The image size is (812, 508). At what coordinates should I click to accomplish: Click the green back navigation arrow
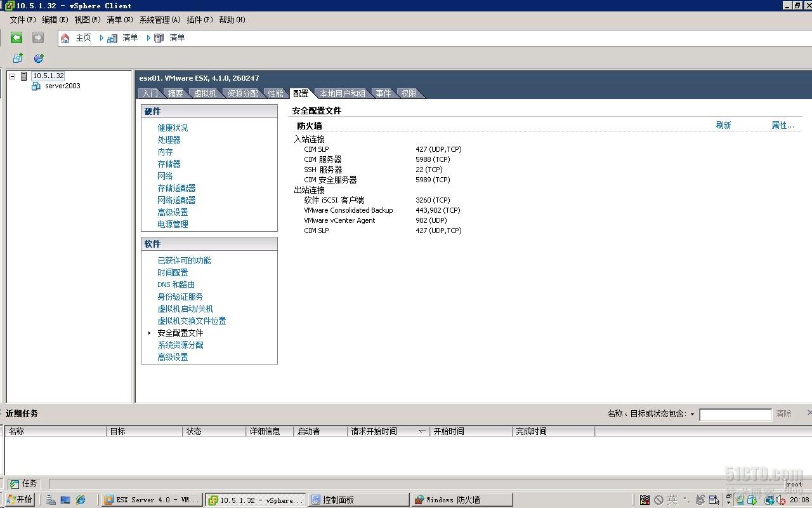pyautogui.click(x=16, y=38)
